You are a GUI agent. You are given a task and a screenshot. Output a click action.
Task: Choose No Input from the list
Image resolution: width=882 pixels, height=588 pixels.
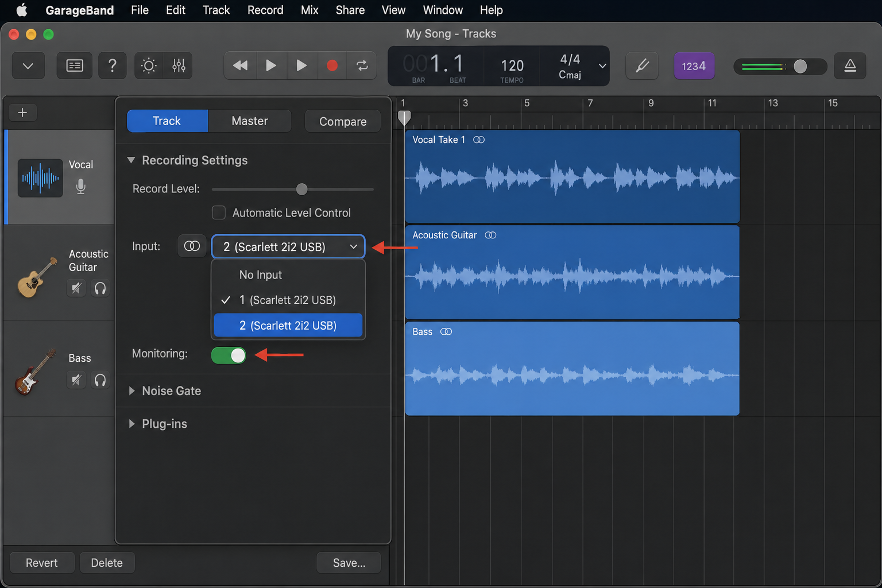(x=288, y=275)
